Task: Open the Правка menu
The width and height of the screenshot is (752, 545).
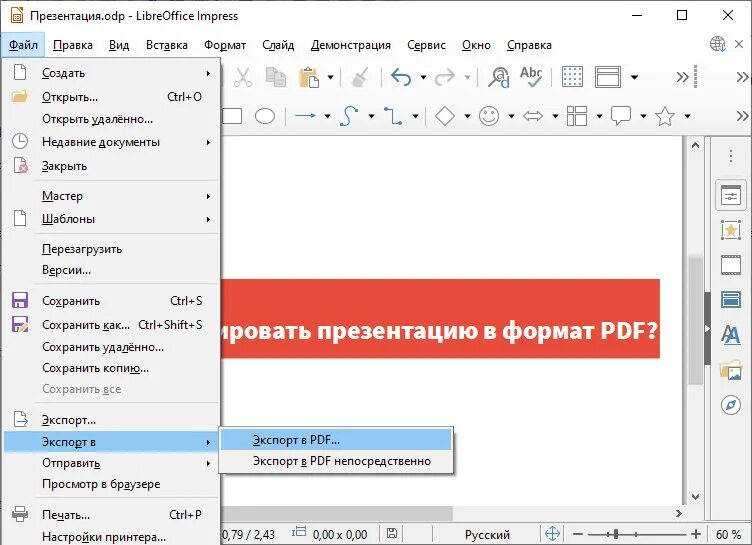Action: click(73, 45)
